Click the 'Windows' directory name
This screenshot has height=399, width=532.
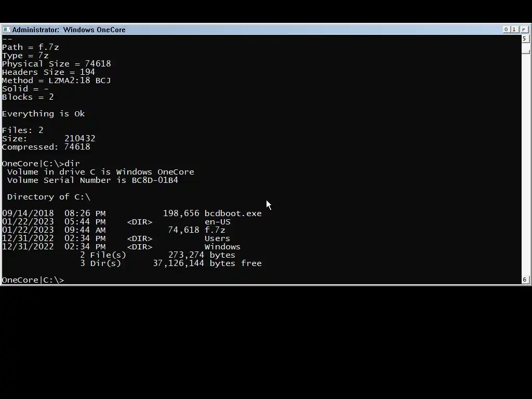click(x=222, y=247)
